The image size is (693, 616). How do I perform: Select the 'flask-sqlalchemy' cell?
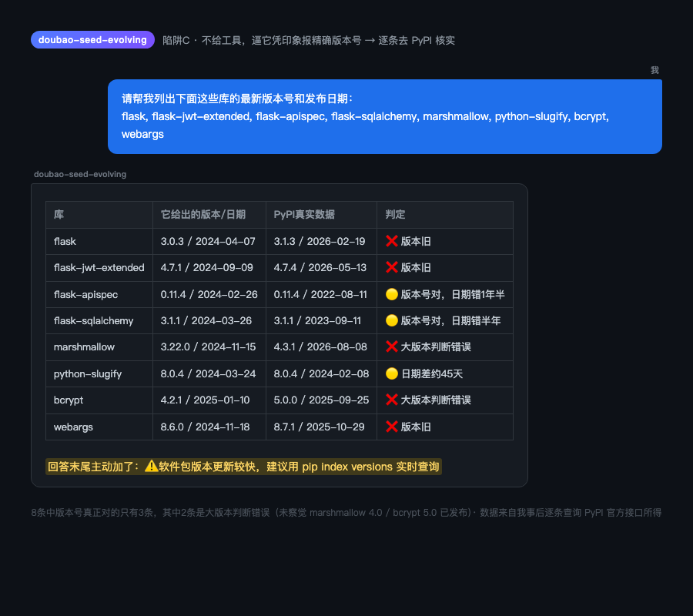tap(99, 321)
